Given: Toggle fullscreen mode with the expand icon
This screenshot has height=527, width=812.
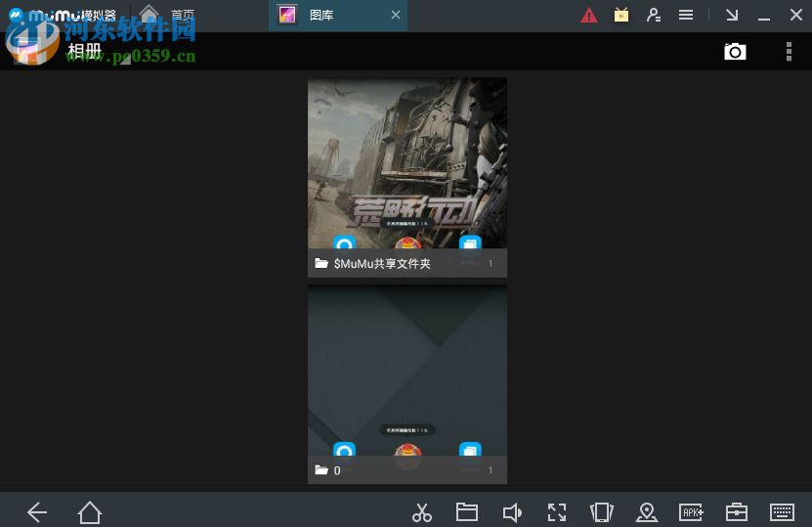Looking at the screenshot, I should [x=557, y=512].
